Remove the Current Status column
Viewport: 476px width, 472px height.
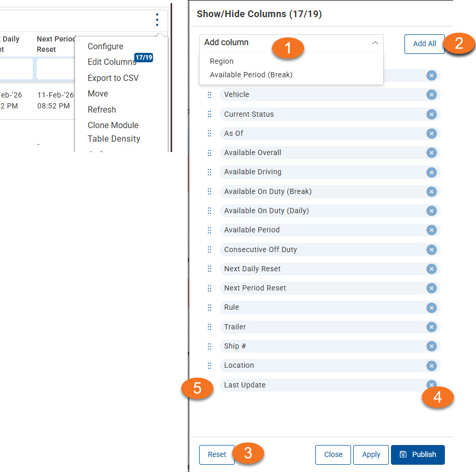pos(431,114)
